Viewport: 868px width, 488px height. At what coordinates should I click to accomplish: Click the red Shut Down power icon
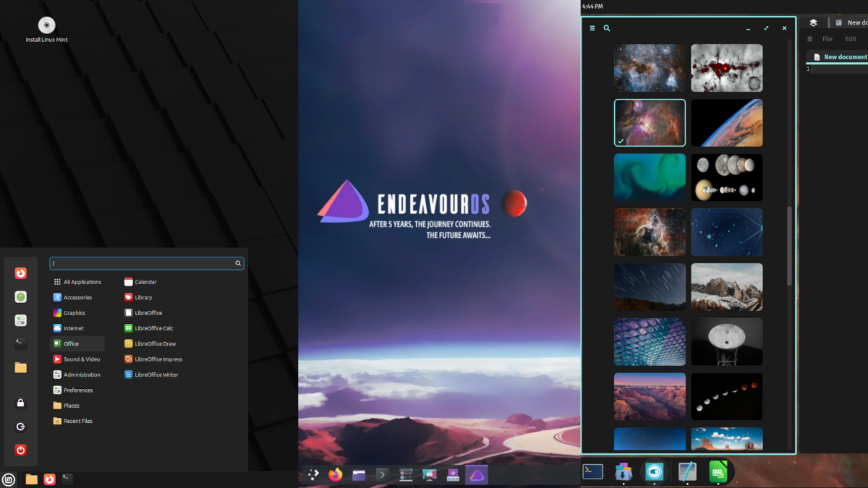(x=21, y=450)
